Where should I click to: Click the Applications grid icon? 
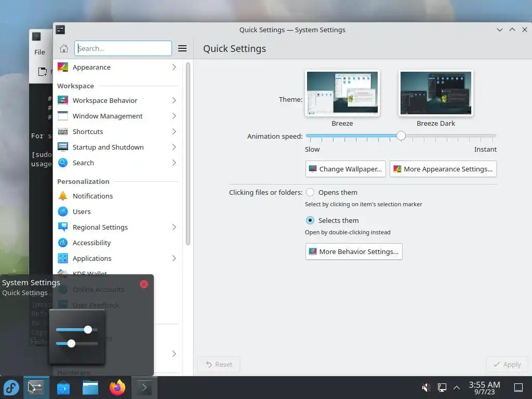63,259
